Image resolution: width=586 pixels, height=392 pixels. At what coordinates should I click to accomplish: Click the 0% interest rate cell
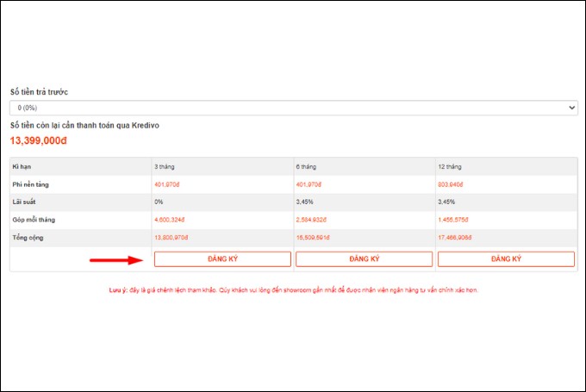click(x=159, y=202)
